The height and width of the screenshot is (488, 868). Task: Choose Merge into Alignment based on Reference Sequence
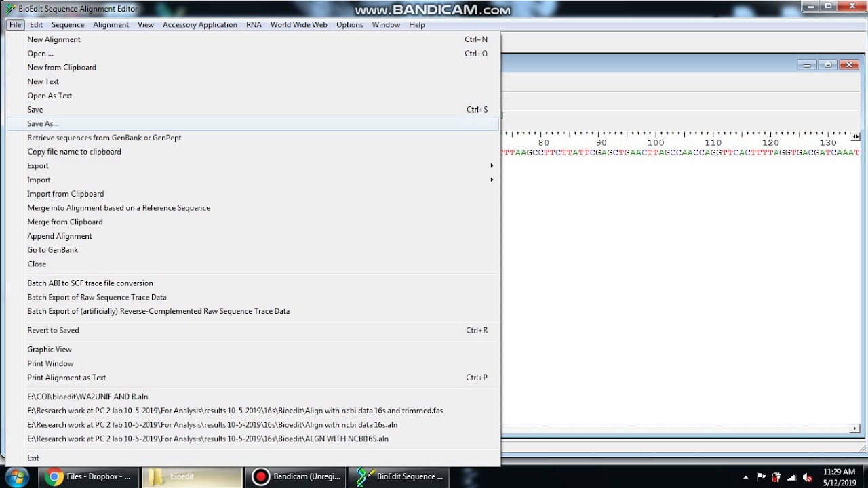pyautogui.click(x=253, y=208)
